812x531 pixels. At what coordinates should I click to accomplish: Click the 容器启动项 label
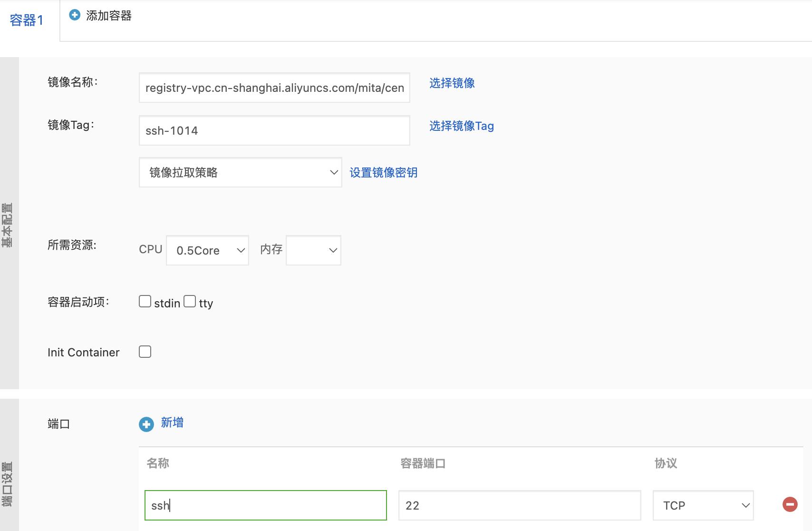click(x=78, y=302)
